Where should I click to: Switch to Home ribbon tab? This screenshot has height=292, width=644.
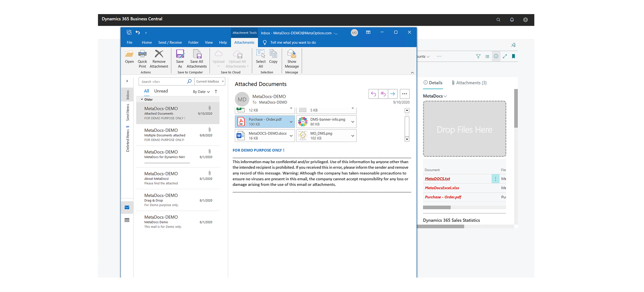click(147, 43)
